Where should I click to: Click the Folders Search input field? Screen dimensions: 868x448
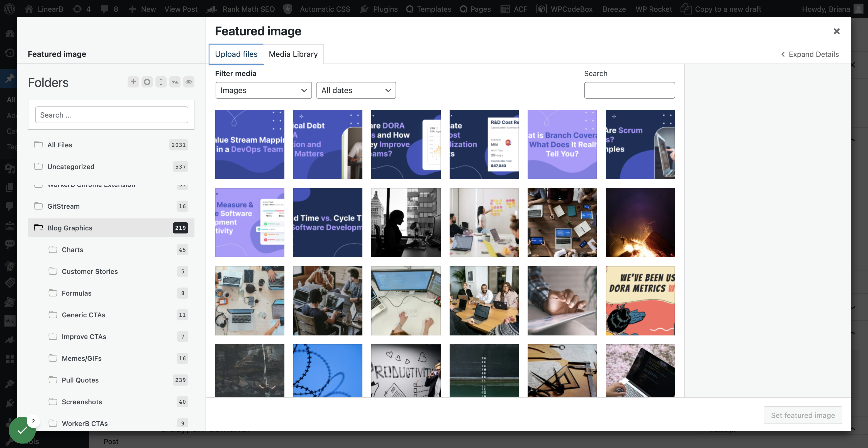click(x=111, y=115)
